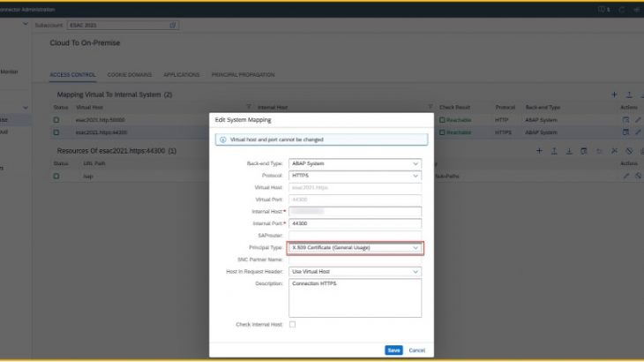Select status box of the http:50000 row
The image size is (644, 362).
(56, 120)
